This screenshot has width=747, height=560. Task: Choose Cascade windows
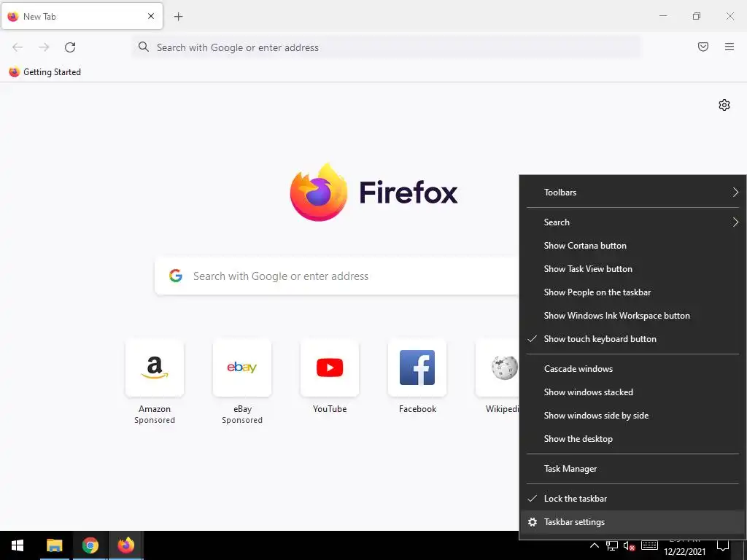632,369
